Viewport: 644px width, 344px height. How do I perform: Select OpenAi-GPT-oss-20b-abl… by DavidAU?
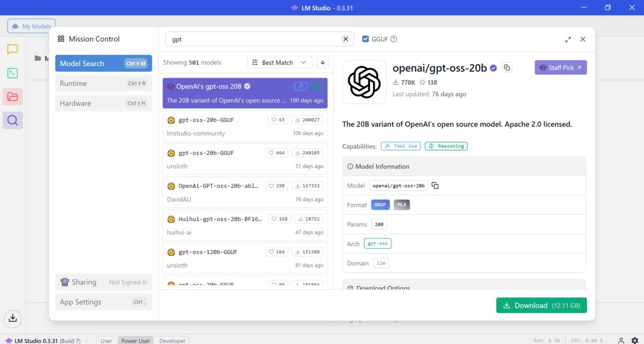point(245,193)
